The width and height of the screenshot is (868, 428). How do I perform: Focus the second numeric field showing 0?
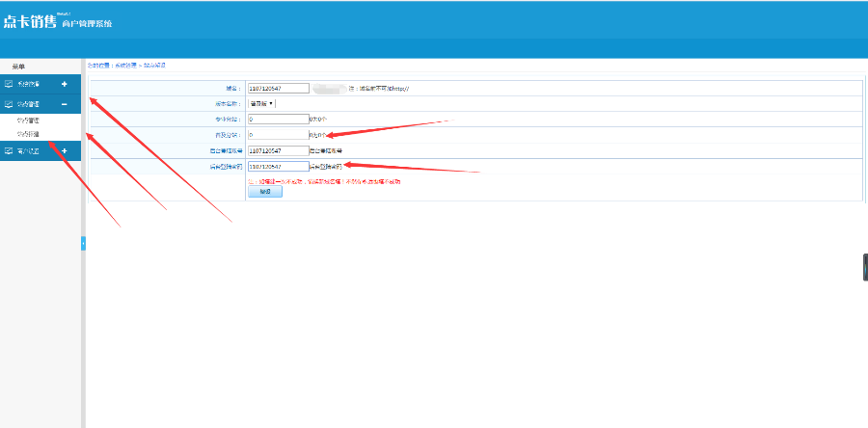(279, 134)
